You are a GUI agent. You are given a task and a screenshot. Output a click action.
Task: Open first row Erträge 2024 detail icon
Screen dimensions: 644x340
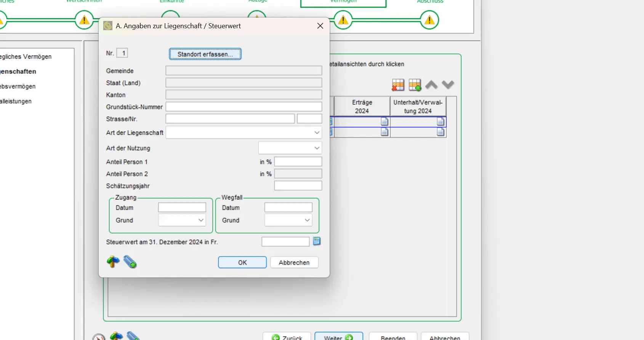pyautogui.click(x=384, y=122)
